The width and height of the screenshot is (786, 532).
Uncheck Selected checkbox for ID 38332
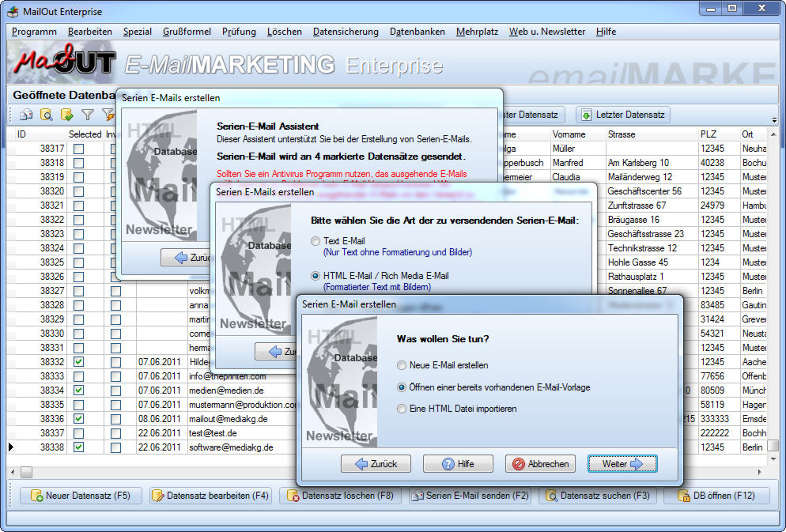79,362
